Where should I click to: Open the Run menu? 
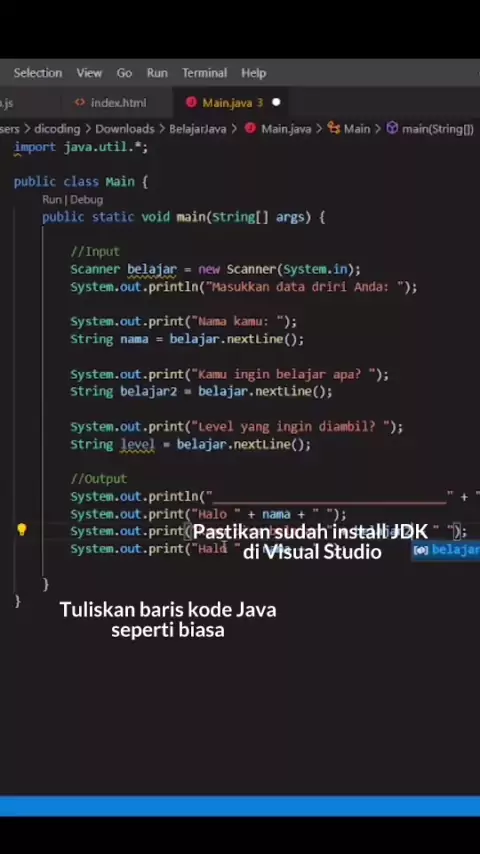point(157,72)
